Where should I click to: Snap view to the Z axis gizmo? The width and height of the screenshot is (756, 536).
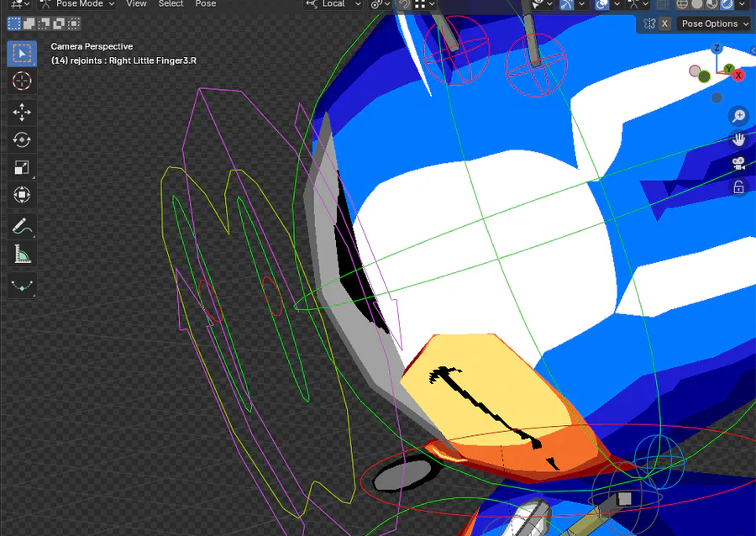tap(717, 48)
